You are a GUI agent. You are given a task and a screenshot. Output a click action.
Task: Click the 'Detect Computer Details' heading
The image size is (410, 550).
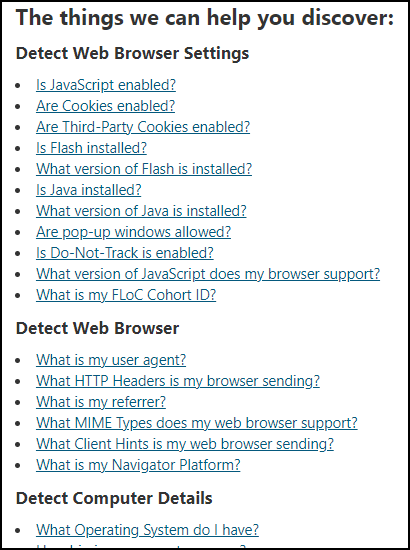114,498
